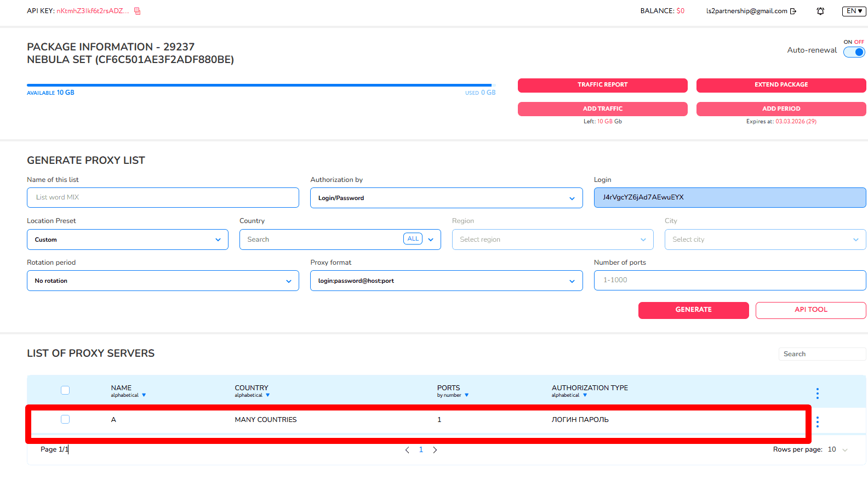The width and height of the screenshot is (868, 479).
Task: Open the Rotation period dropdown
Action: [x=163, y=281]
